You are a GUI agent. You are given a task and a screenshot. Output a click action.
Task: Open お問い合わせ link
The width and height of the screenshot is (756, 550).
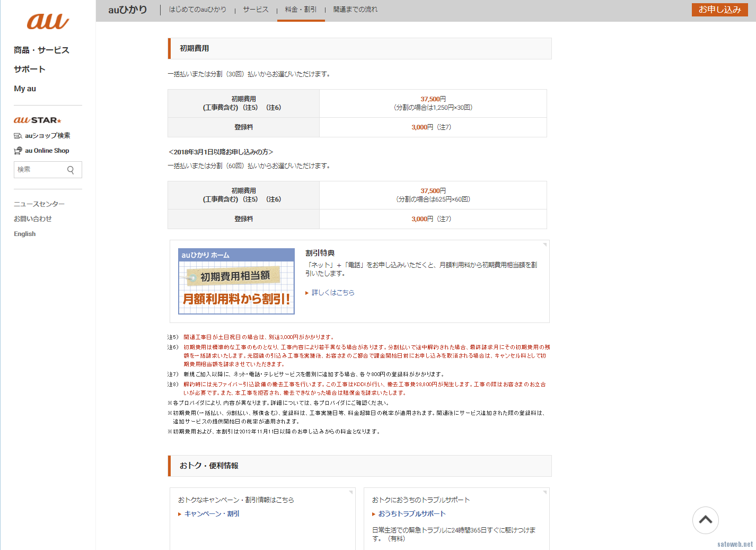tap(33, 219)
